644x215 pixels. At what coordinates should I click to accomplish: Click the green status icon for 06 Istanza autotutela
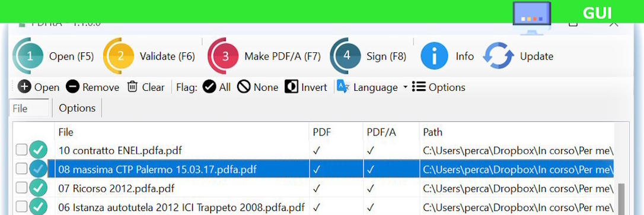pyautogui.click(x=38, y=206)
